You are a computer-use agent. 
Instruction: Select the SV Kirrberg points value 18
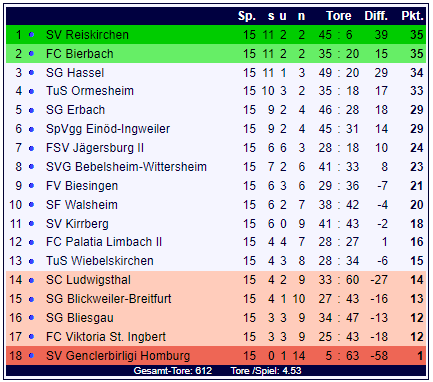417,224
